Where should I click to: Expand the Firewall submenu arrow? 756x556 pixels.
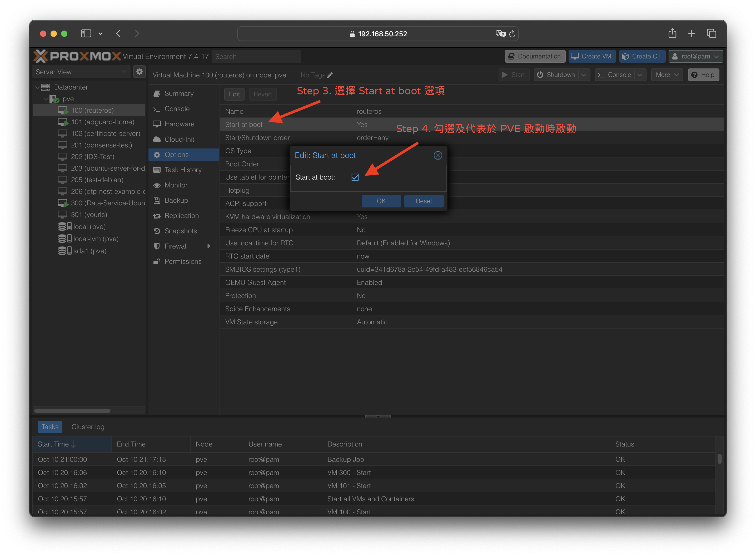click(x=208, y=246)
